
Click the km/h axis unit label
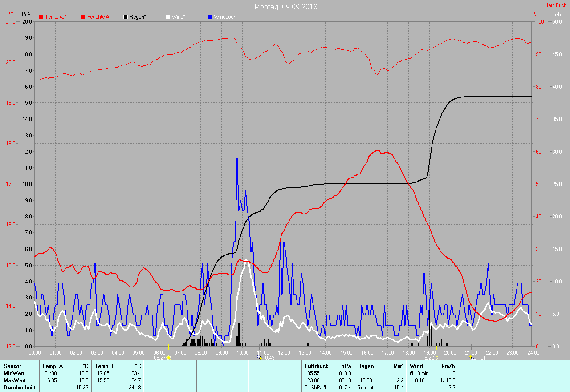[555, 15]
